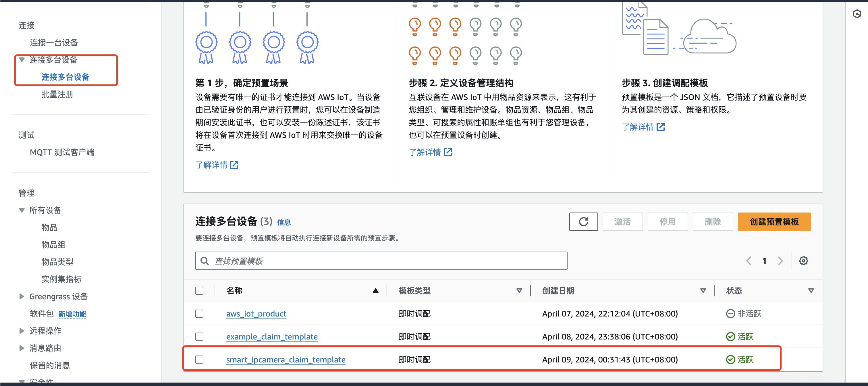The height and width of the screenshot is (386, 868).
Task: Select 批量注册 in the sidebar
Action: [57, 94]
